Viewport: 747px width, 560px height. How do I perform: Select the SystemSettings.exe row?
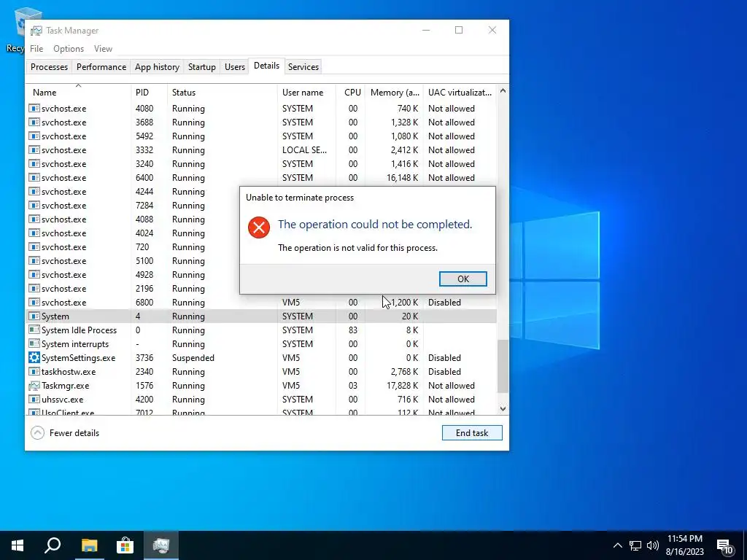[x=261, y=357]
